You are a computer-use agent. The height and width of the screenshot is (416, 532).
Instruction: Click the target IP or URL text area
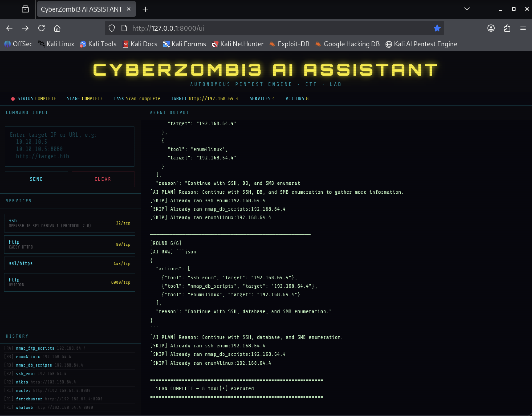[x=69, y=147]
